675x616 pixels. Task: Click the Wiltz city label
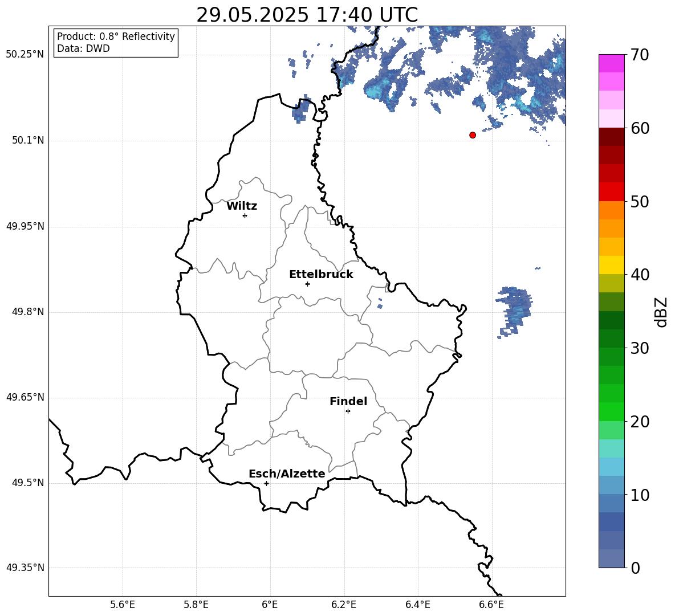[242, 206]
